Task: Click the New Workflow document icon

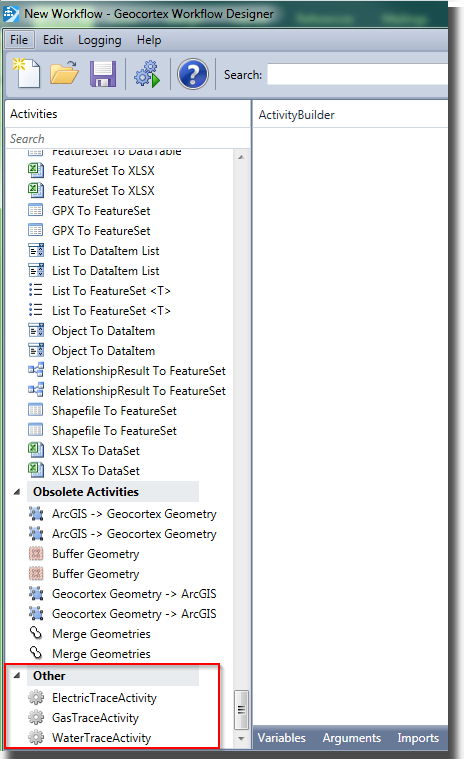Action: point(26,73)
